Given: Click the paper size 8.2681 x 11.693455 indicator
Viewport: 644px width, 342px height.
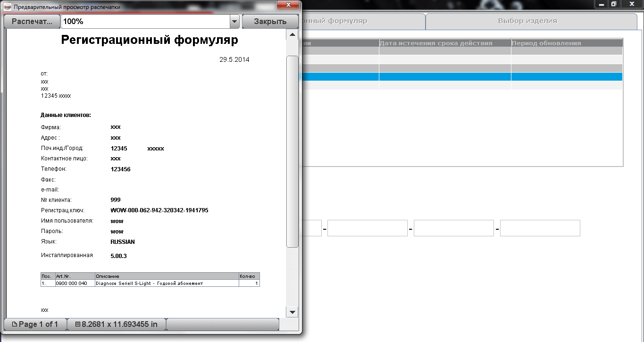Looking at the screenshot, I should coord(116,324).
